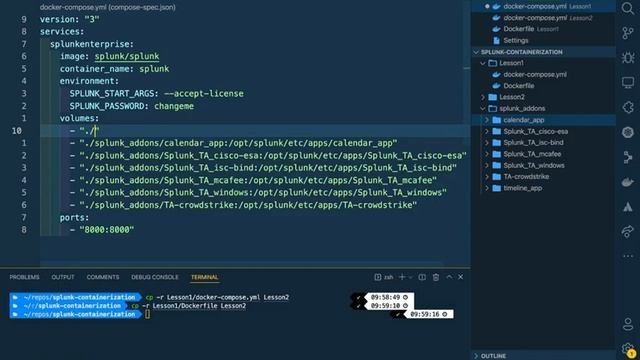The image size is (640, 360).
Task: Open the Search view in activity bar
Action: pos(628,8)
